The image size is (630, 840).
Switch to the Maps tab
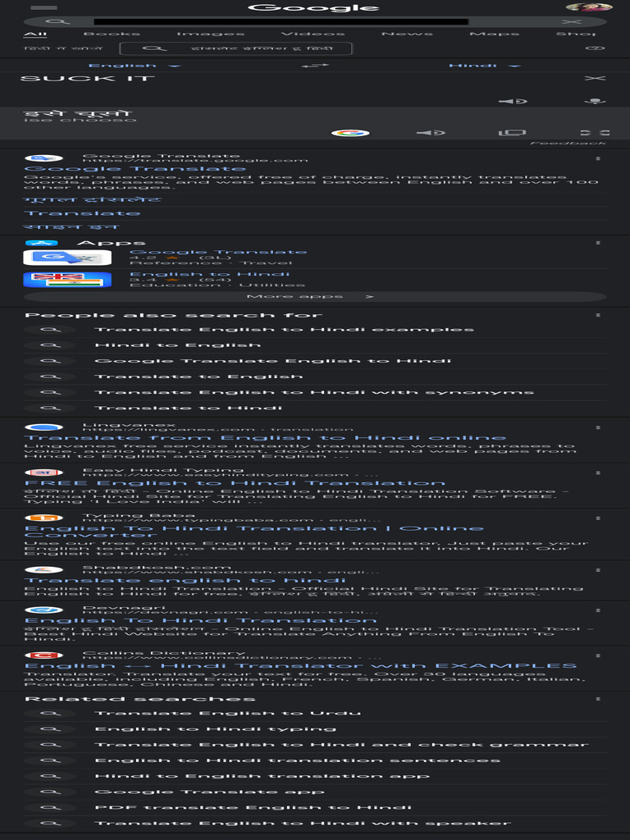[x=494, y=34]
